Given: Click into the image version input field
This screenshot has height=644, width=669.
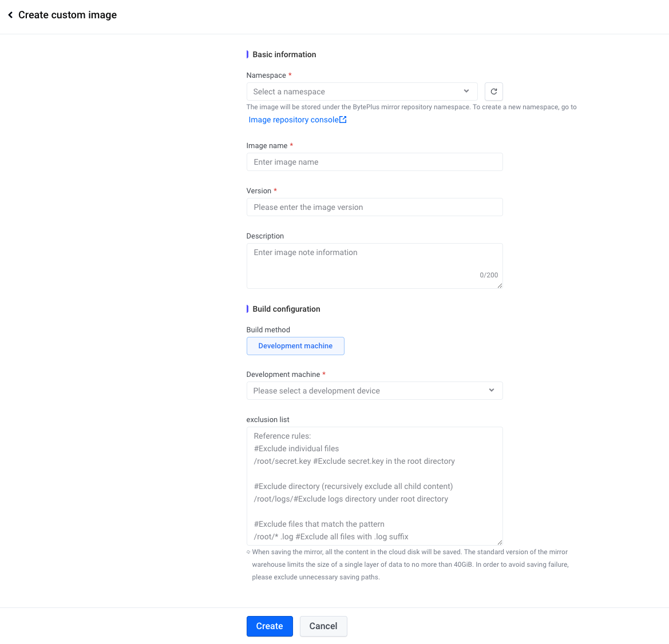Looking at the screenshot, I should pos(374,207).
